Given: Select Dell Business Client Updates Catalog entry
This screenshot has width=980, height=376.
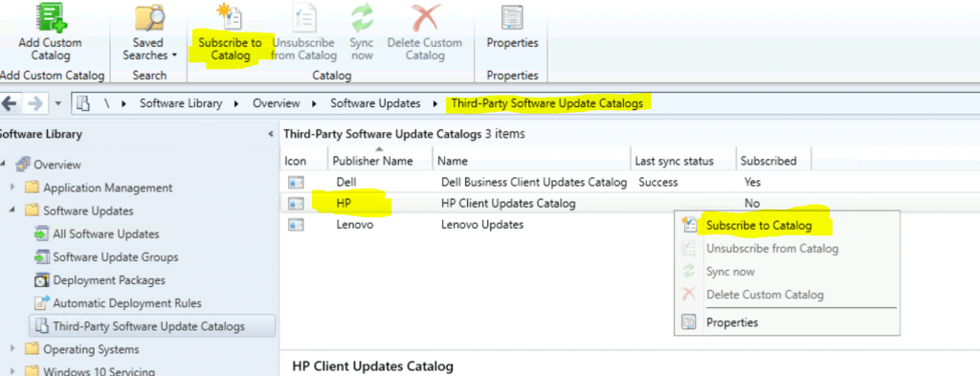Looking at the screenshot, I should pos(534,183).
